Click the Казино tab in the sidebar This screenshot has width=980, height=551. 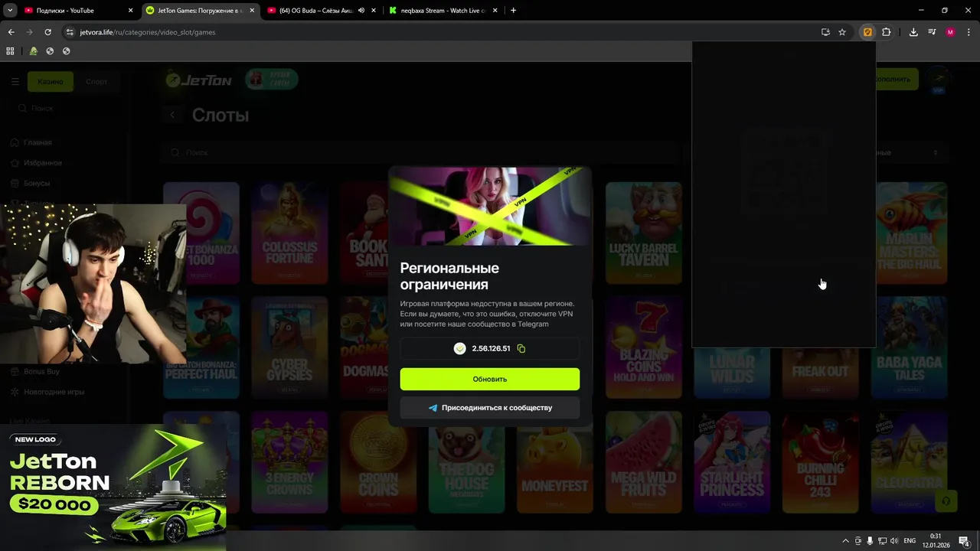point(51,81)
